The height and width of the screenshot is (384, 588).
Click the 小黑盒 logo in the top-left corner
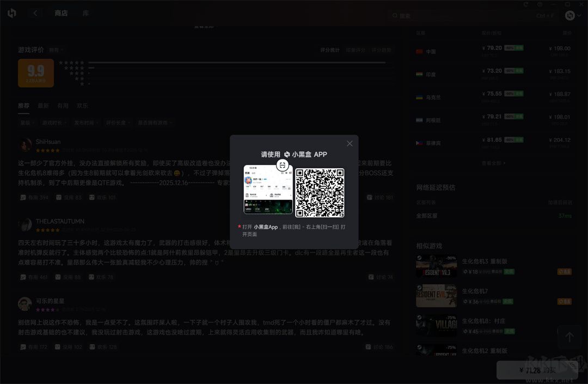pos(12,14)
